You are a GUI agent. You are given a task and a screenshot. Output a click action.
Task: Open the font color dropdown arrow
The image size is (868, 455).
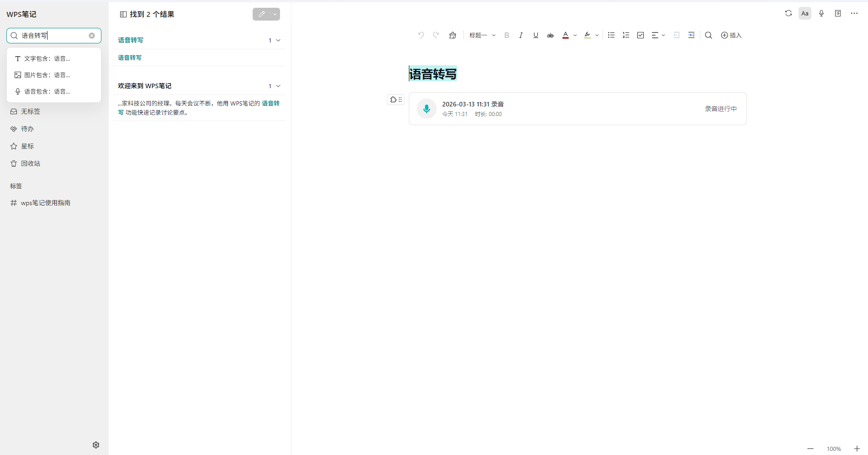pos(575,35)
